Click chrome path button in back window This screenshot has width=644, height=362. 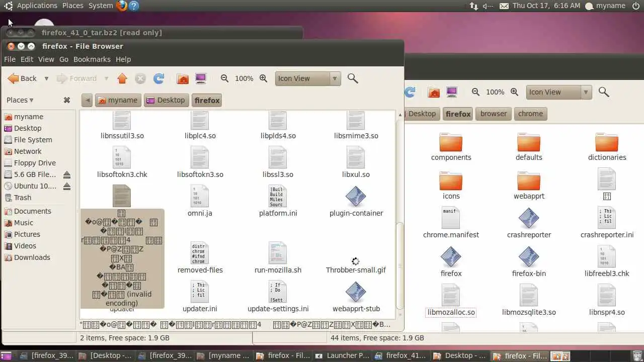530,114
